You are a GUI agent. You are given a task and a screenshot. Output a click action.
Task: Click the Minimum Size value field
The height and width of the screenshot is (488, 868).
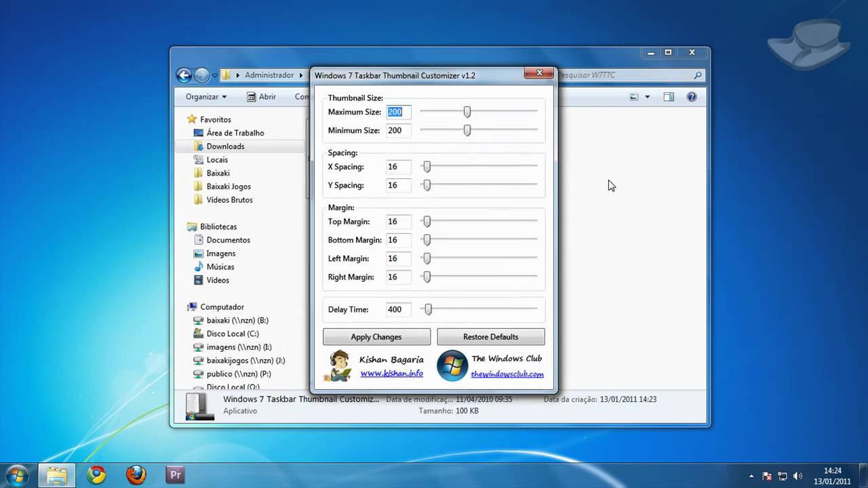(399, 130)
